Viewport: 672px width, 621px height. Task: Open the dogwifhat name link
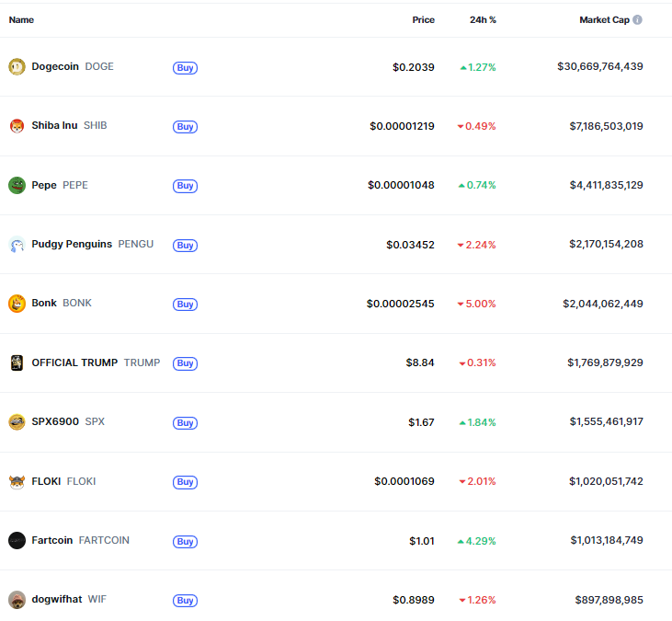click(x=57, y=600)
